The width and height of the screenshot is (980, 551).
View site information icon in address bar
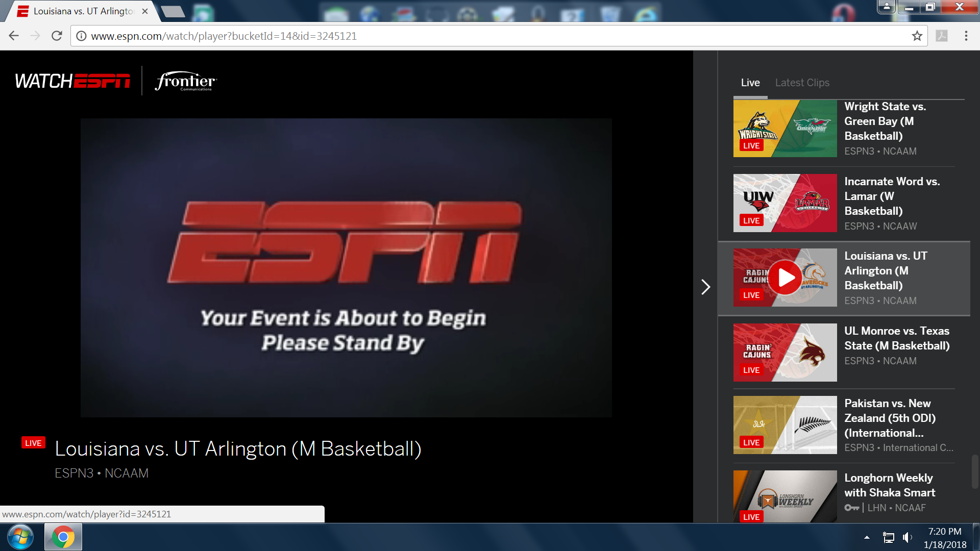click(x=81, y=36)
